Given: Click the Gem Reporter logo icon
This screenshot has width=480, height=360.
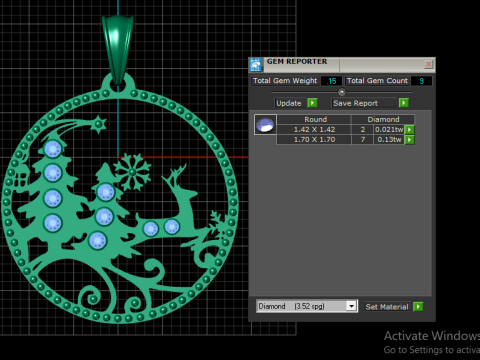Looking at the screenshot, I should click(x=256, y=65).
